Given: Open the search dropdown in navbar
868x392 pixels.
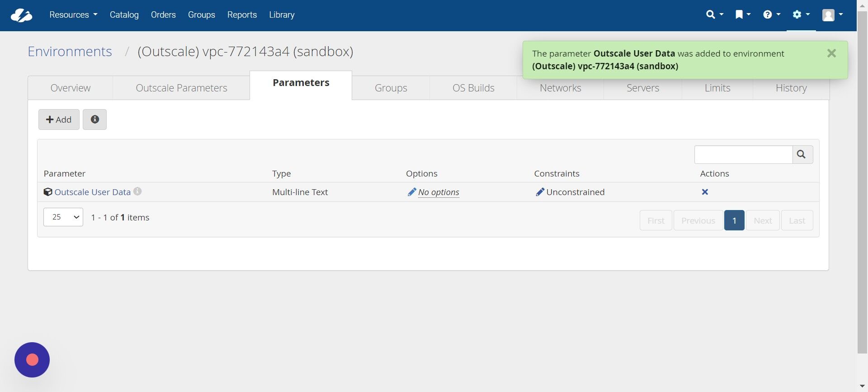Looking at the screenshot, I should click(x=715, y=14).
